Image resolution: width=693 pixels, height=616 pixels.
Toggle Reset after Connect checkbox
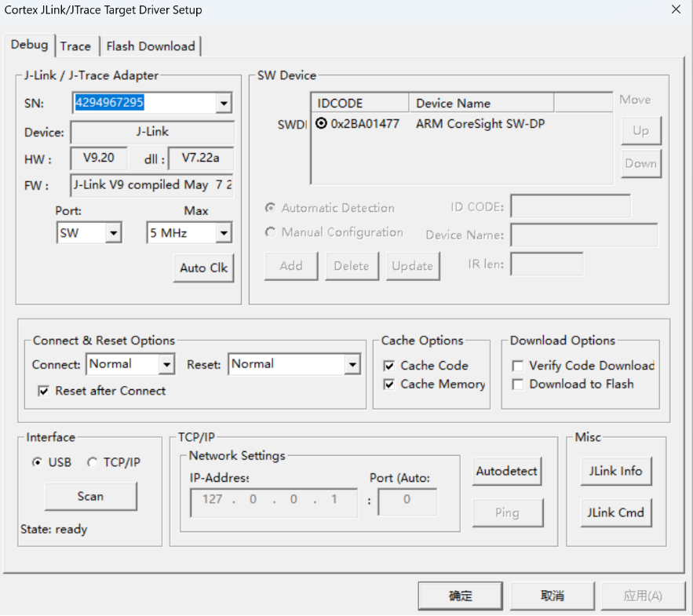pos(42,391)
